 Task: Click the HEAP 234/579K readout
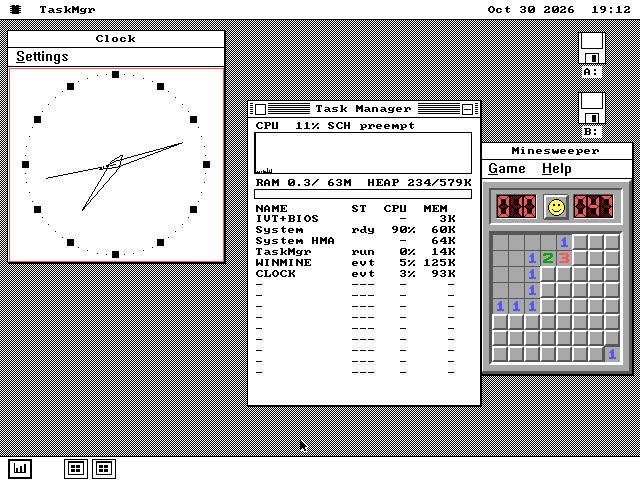click(419, 182)
